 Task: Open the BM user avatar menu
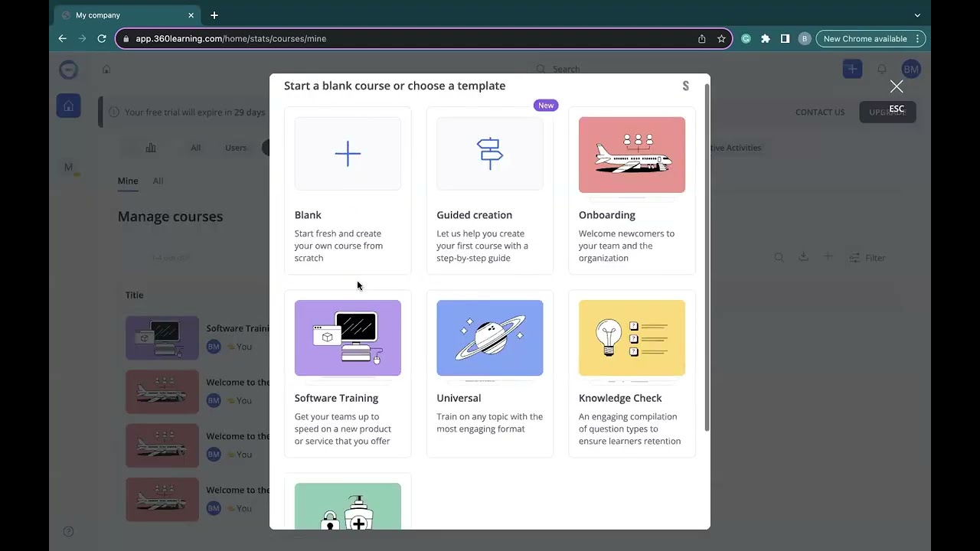coord(911,69)
